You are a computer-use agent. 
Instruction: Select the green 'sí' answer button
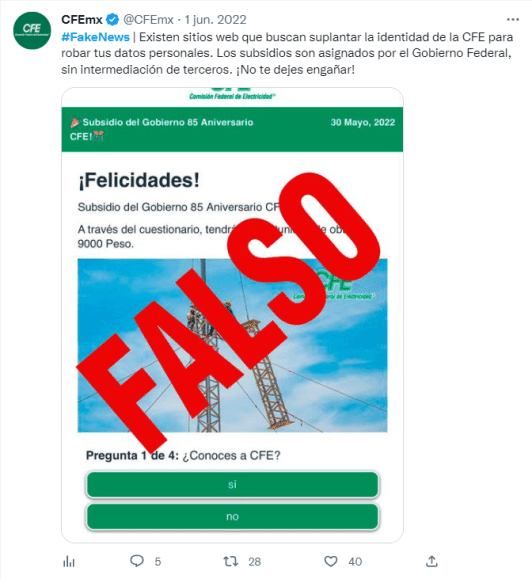232,484
